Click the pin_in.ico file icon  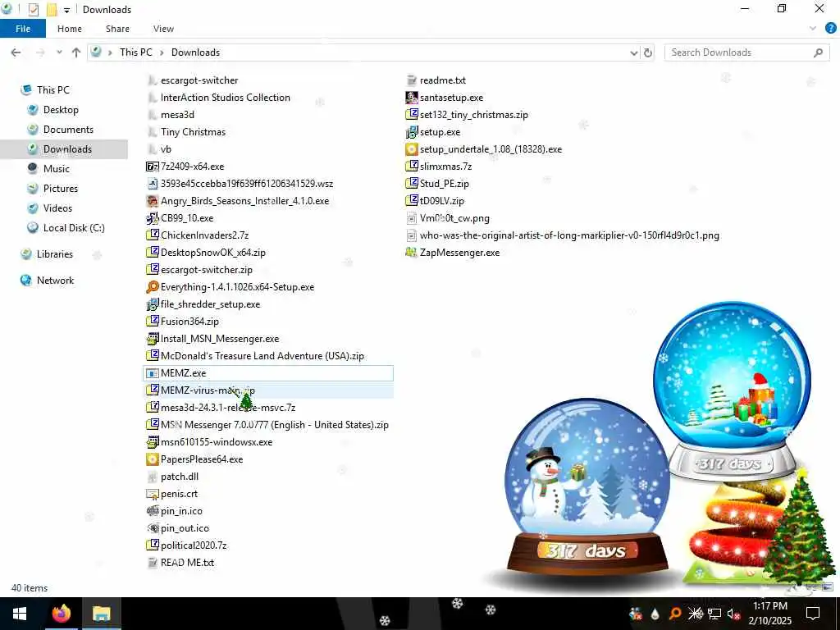(x=152, y=511)
